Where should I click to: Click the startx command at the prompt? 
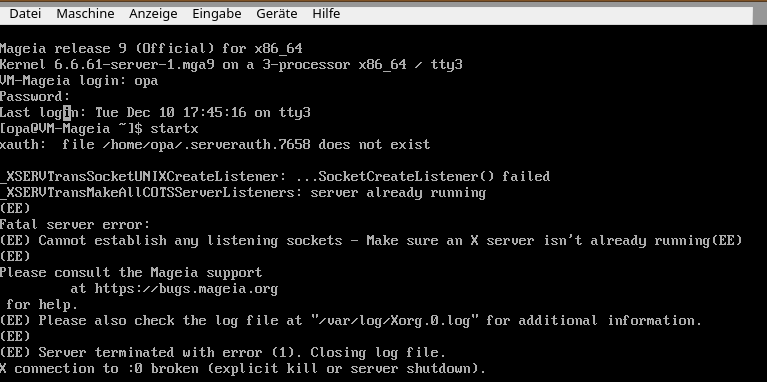point(174,129)
